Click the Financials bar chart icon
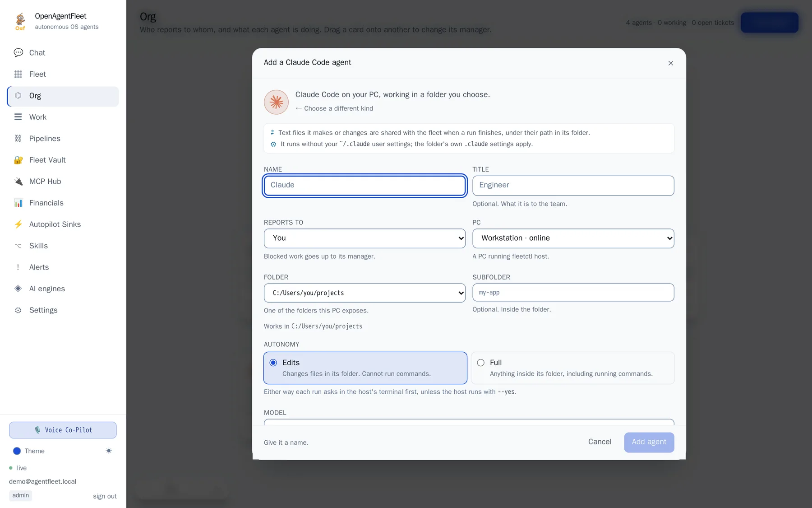812x508 pixels. coord(18,203)
